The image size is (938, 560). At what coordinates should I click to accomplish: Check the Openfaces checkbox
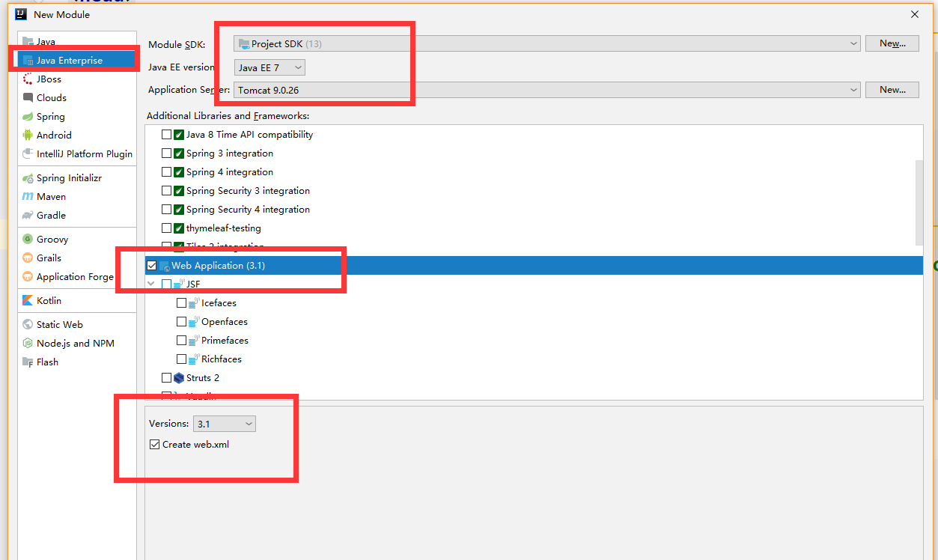[181, 322]
